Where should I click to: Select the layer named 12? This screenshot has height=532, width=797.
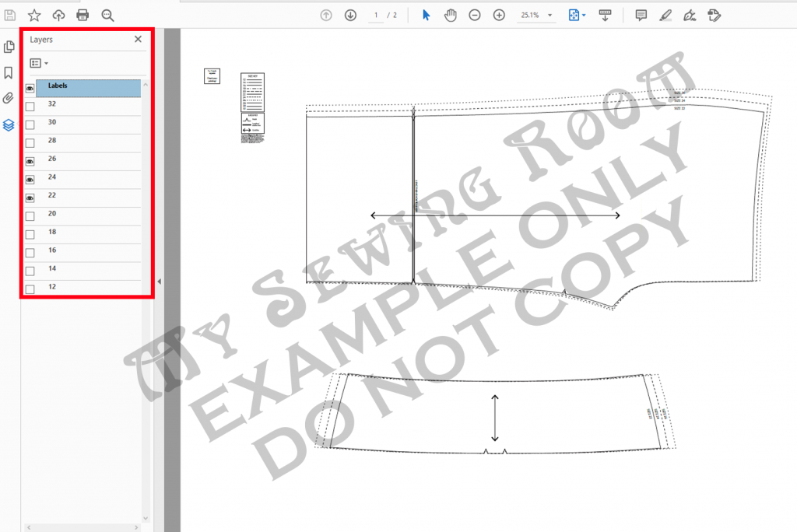[52, 287]
